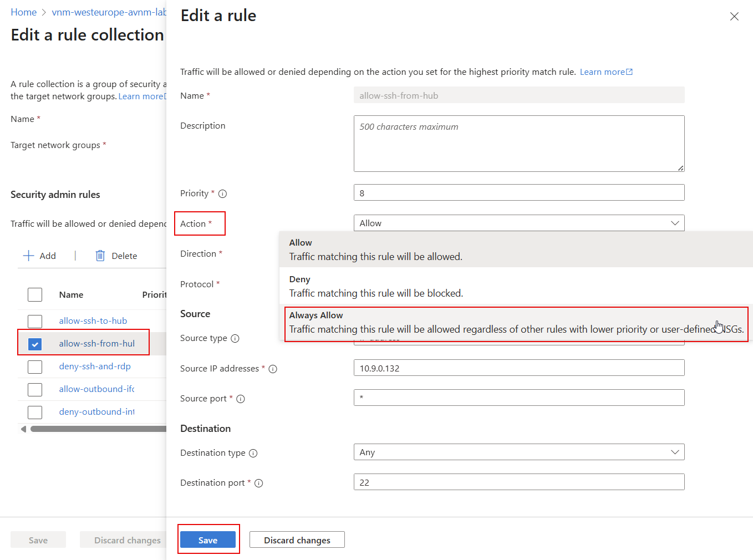Close the Edit a rule panel
The width and height of the screenshot is (753, 560).
click(x=734, y=17)
